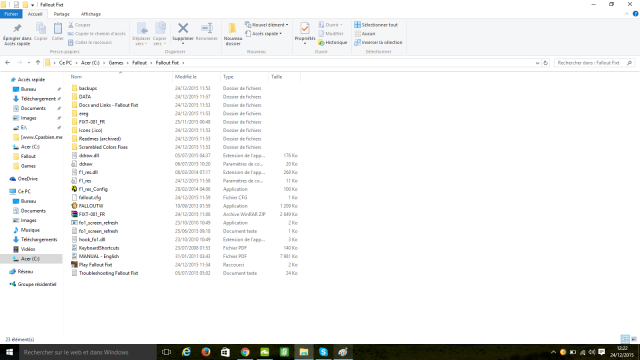
Task: Click Games in the address breadcrumb
Action: click(116, 63)
